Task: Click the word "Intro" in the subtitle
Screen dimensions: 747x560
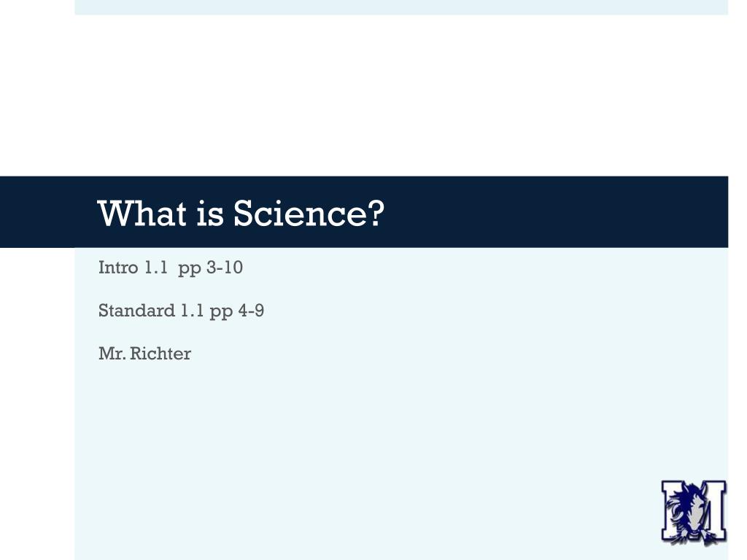Action: coord(118,267)
